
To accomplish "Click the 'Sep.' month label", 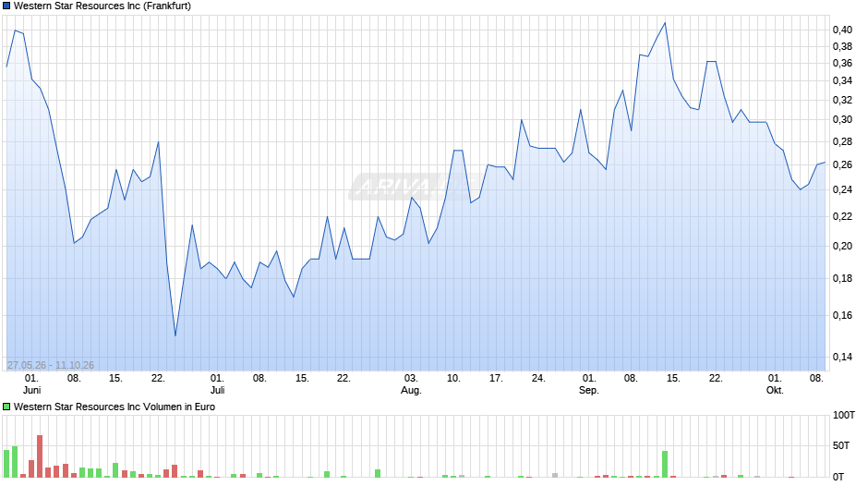I will [588, 390].
